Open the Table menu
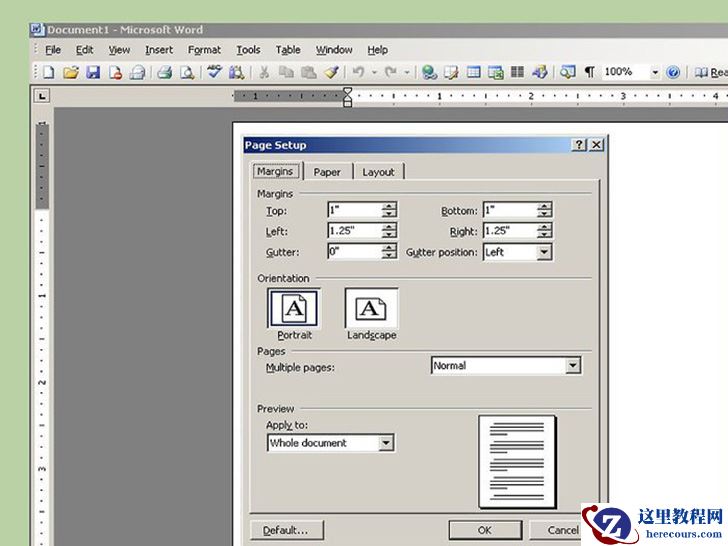This screenshot has height=546, width=728. pos(288,50)
